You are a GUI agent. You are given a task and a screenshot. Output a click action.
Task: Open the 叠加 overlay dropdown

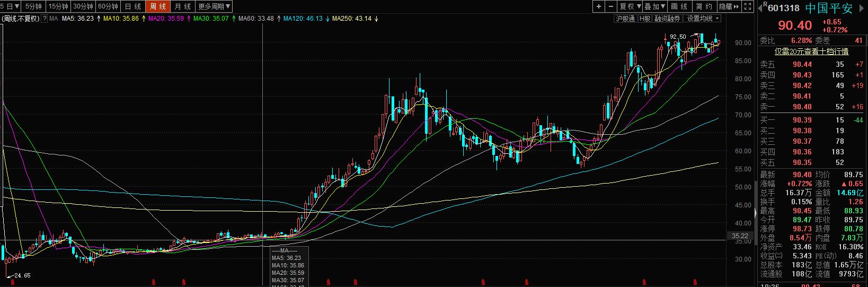pyautogui.click(x=655, y=6)
